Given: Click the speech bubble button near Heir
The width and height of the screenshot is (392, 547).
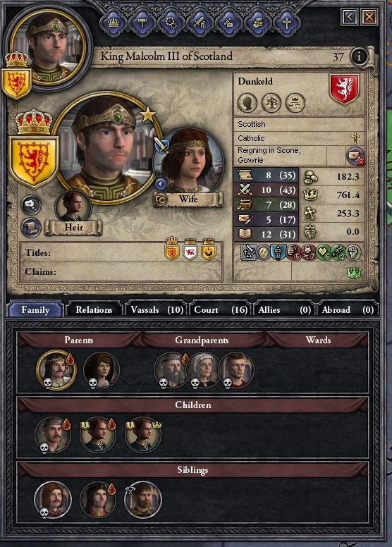Looking at the screenshot, I should [31, 205].
